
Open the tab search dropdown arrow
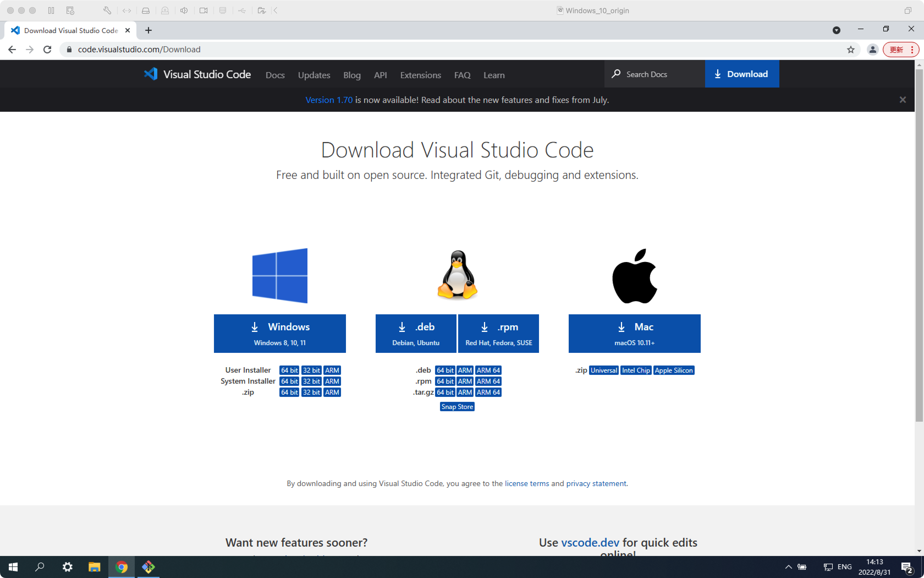tap(836, 30)
